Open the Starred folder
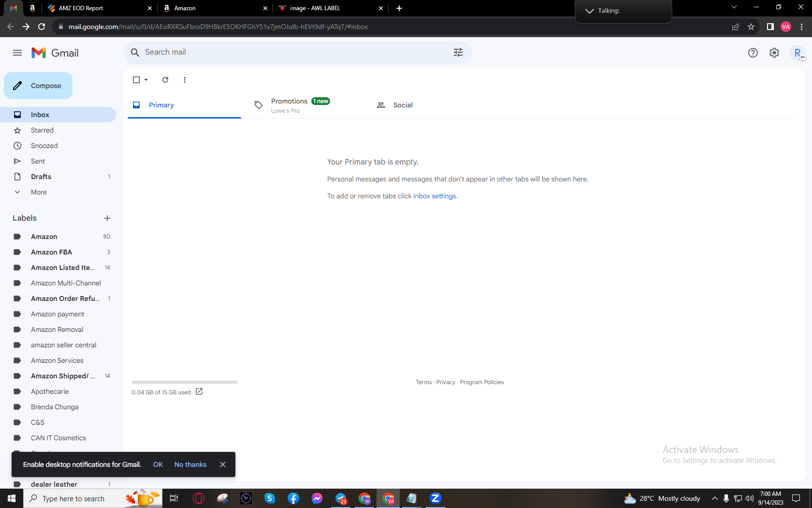This screenshot has width=812, height=508. tap(58, 130)
